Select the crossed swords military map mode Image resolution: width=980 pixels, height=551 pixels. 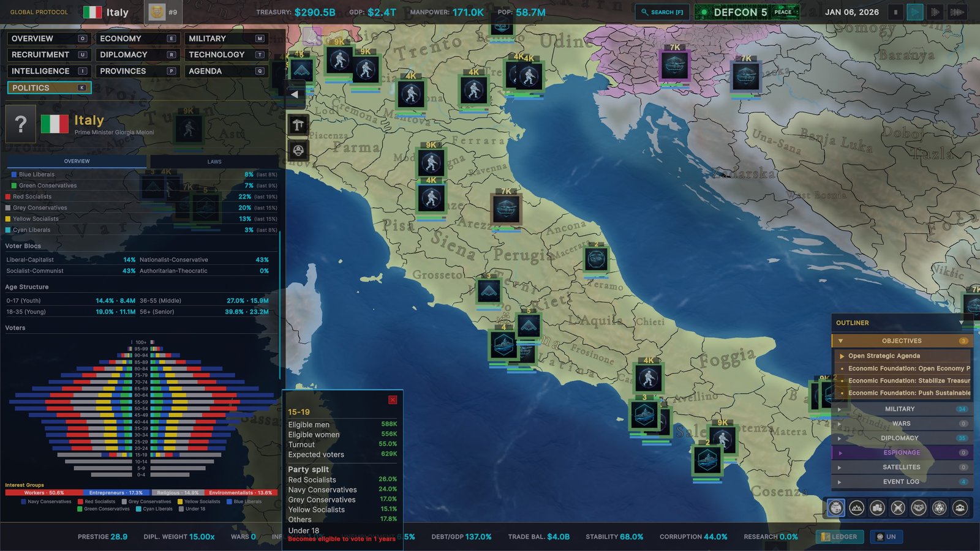click(x=898, y=508)
